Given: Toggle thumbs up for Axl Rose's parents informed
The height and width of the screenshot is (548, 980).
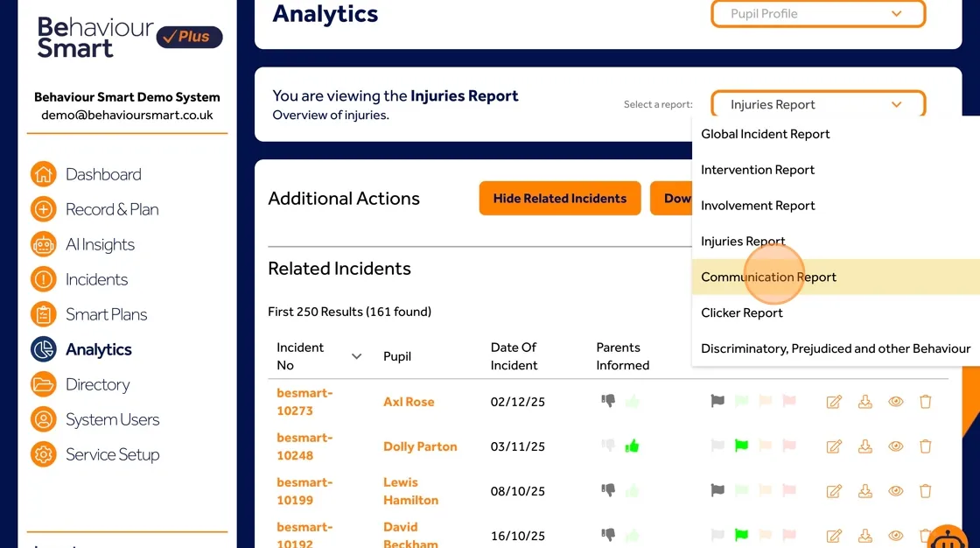Looking at the screenshot, I should [x=633, y=402].
